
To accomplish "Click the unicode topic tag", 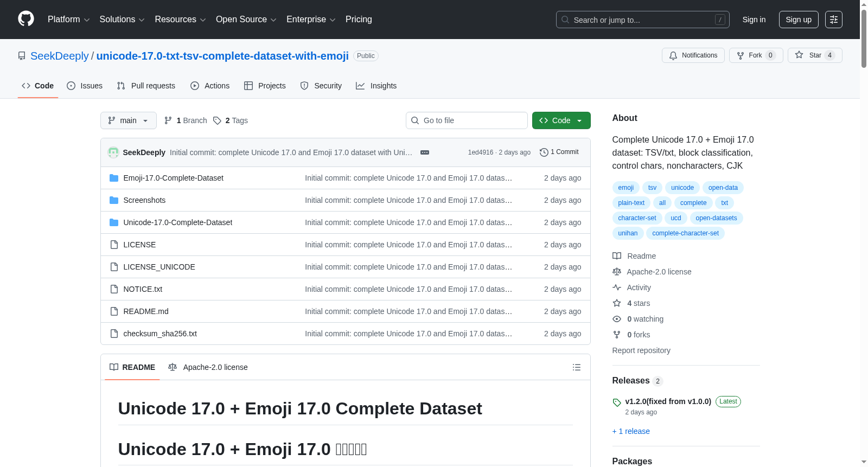I will pos(682,188).
